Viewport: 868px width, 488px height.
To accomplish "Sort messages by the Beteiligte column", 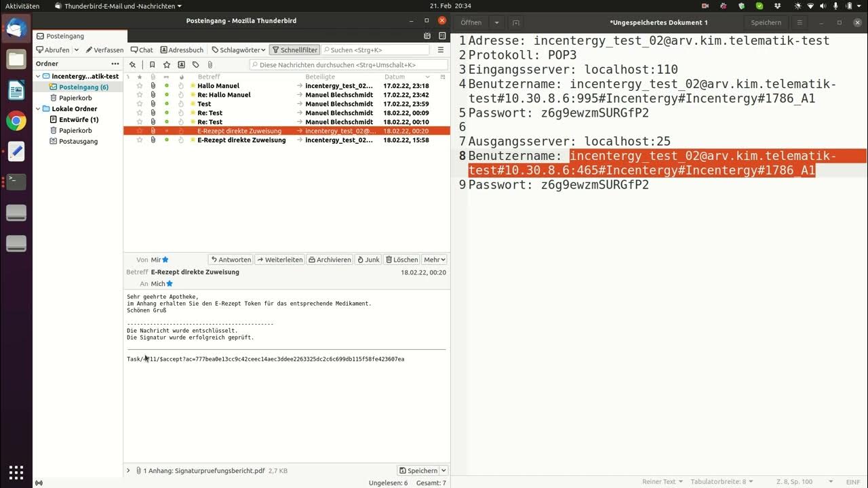I will coord(320,77).
